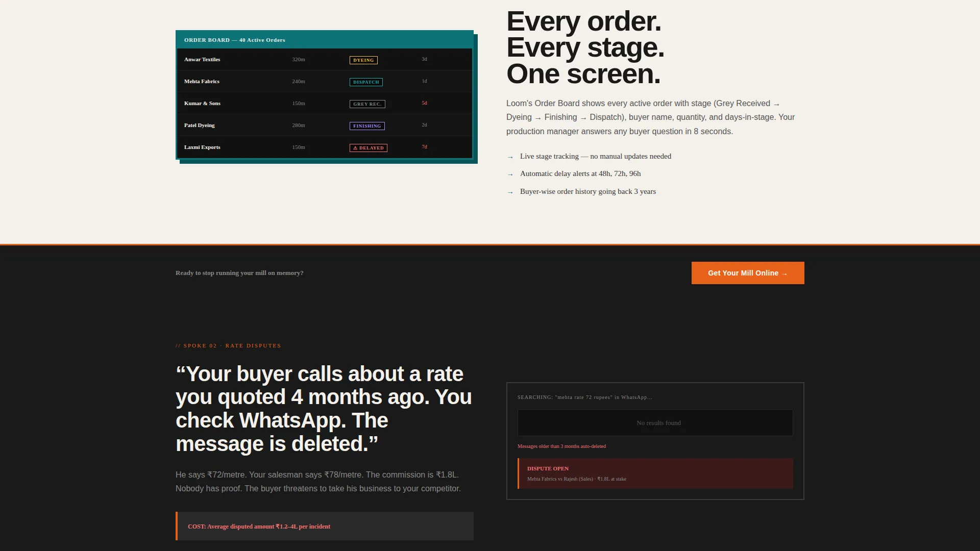
Task: Click the Every order. Every stage. heading
Action: [x=585, y=47]
